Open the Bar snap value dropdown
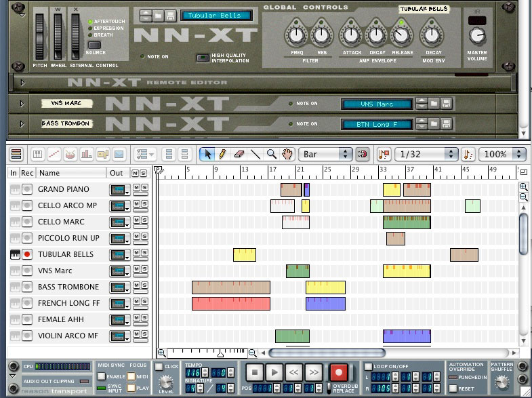Viewport: 532px width, 398px height. (327, 155)
